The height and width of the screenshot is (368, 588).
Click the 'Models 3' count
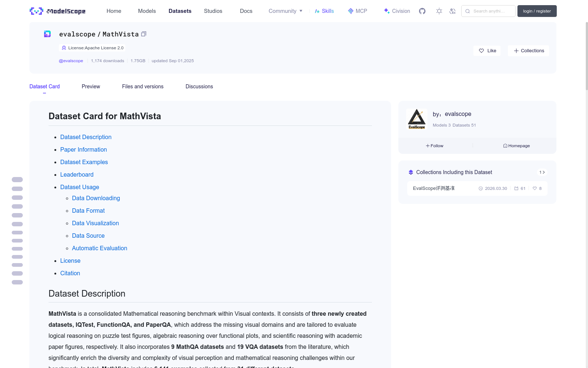pyautogui.click(x=442, y=125)
